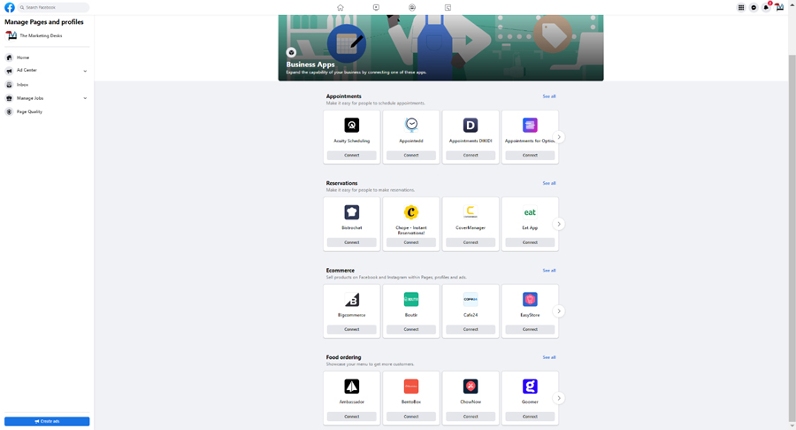Connect the Ambassador app

(x=352, y=417)
